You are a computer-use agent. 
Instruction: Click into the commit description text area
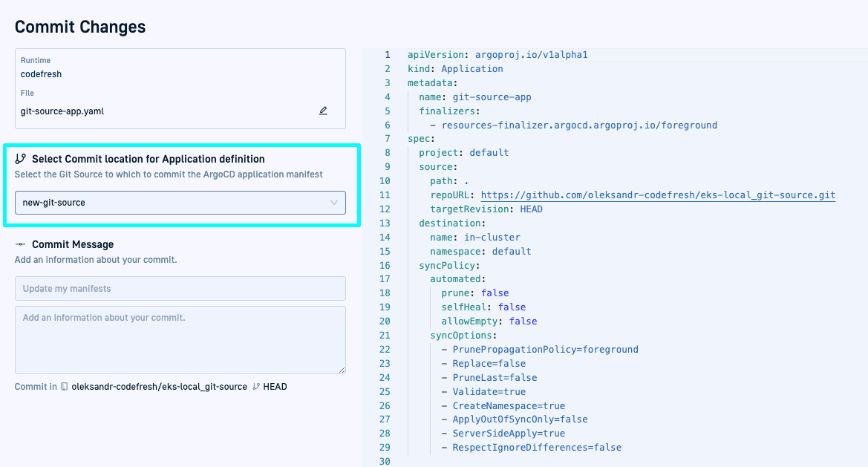click(180, 339)
